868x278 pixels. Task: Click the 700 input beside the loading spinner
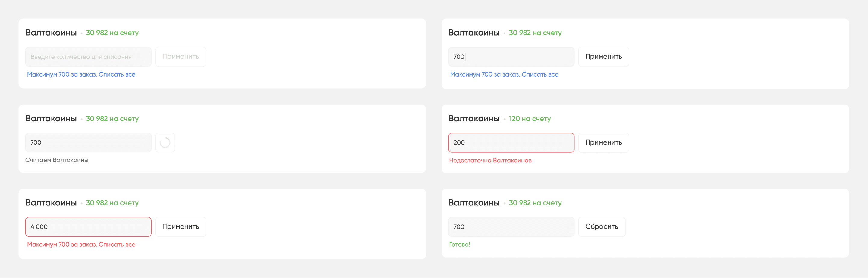click(88, 142)
